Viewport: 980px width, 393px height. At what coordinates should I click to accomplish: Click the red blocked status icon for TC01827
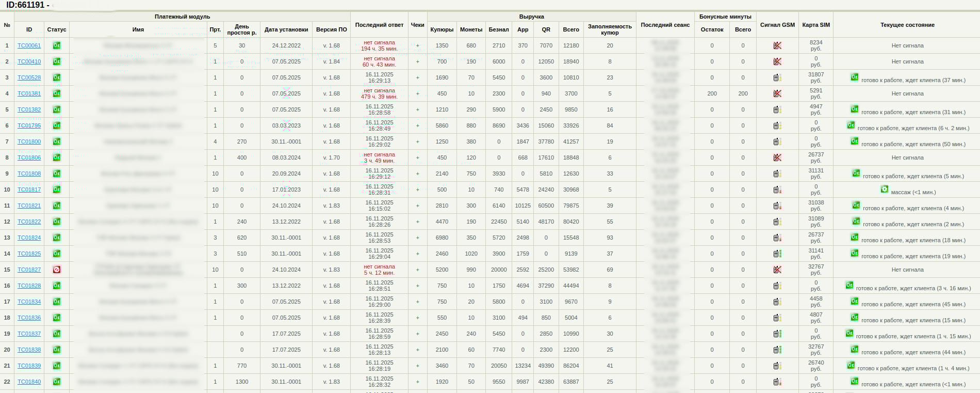coord(57,270)
